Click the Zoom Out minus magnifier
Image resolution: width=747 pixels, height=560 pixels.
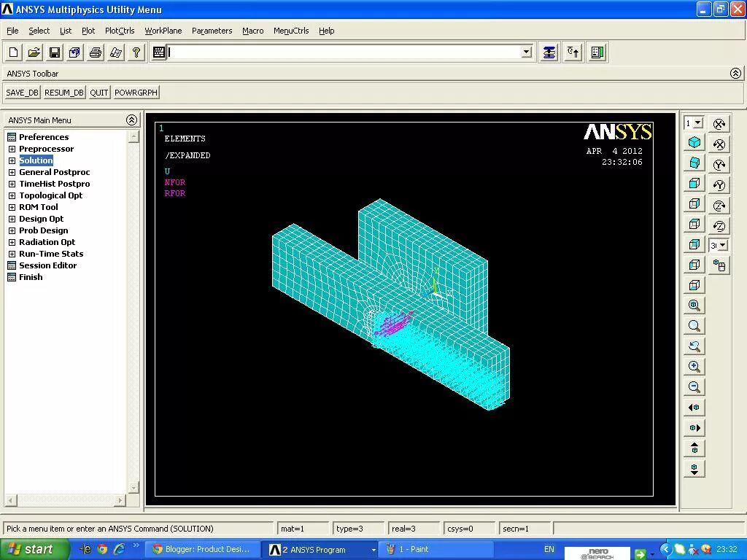click(694, 387)
